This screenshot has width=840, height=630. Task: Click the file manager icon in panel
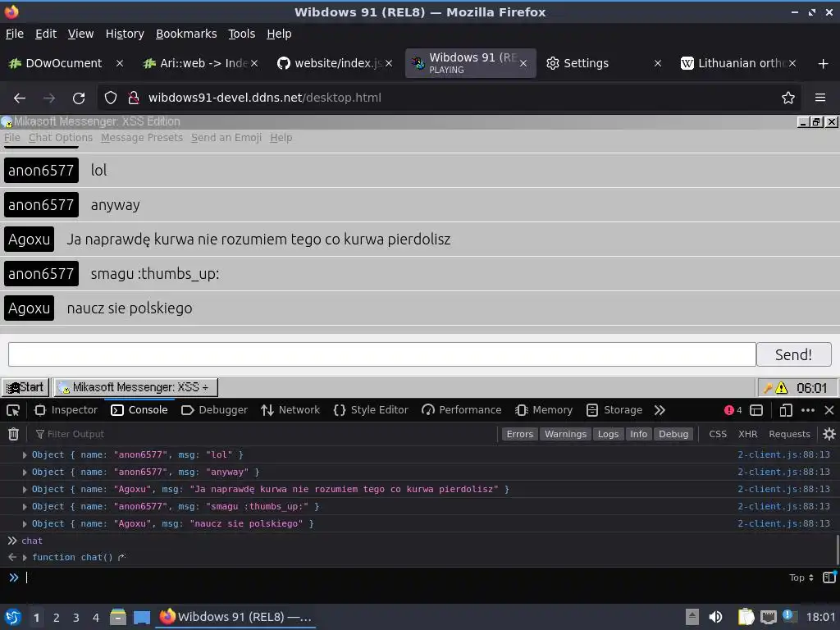[x=118, y=617]
